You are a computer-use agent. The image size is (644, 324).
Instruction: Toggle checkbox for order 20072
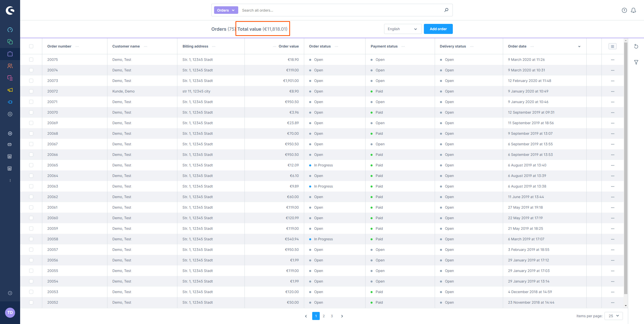32,91
